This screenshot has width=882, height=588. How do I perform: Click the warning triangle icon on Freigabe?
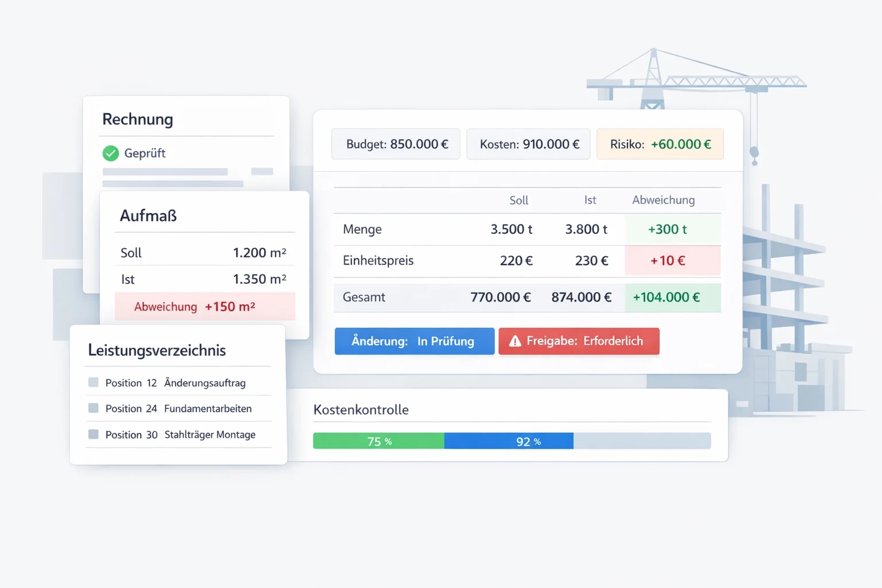[x=515, y=342]
